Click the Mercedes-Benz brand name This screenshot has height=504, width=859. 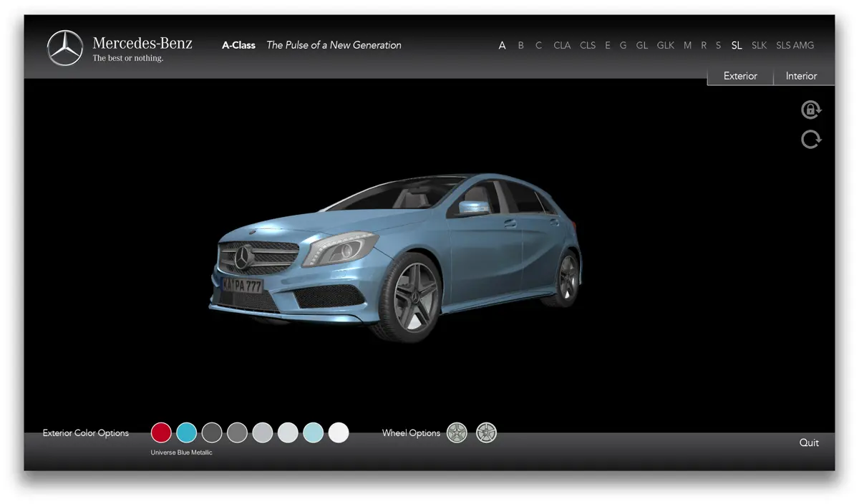tap(142, 43)
